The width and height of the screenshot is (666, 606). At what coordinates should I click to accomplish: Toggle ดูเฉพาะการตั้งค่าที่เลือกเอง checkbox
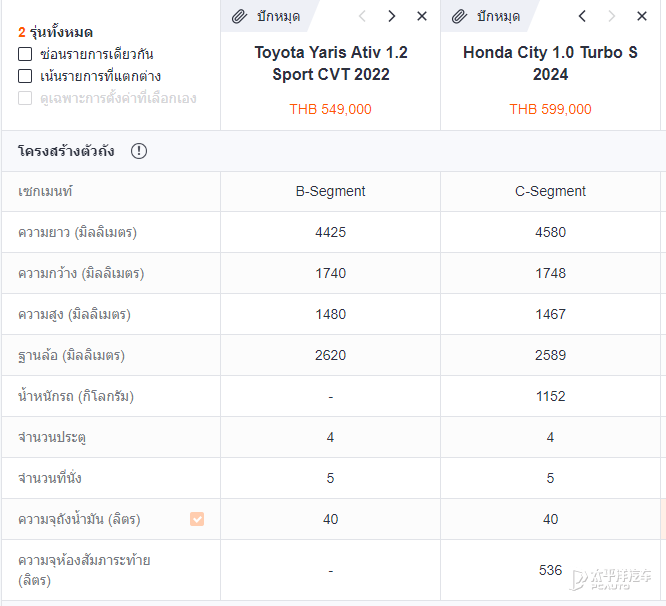(x=25, y=98)
